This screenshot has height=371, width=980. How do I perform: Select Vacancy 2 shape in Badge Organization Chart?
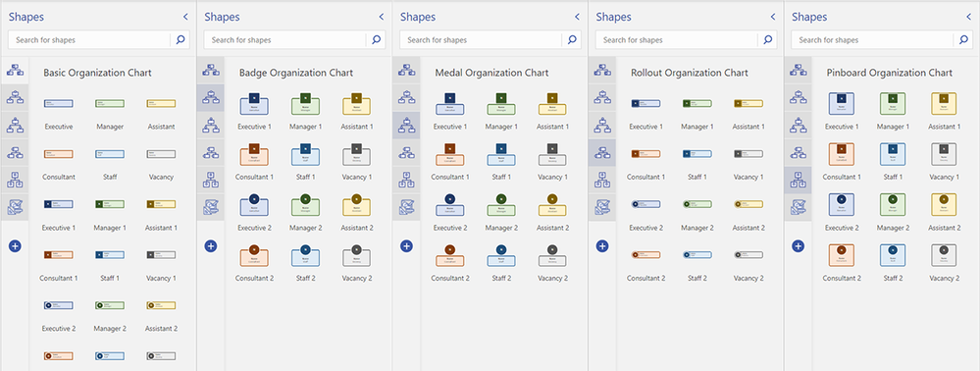(357, 255)
